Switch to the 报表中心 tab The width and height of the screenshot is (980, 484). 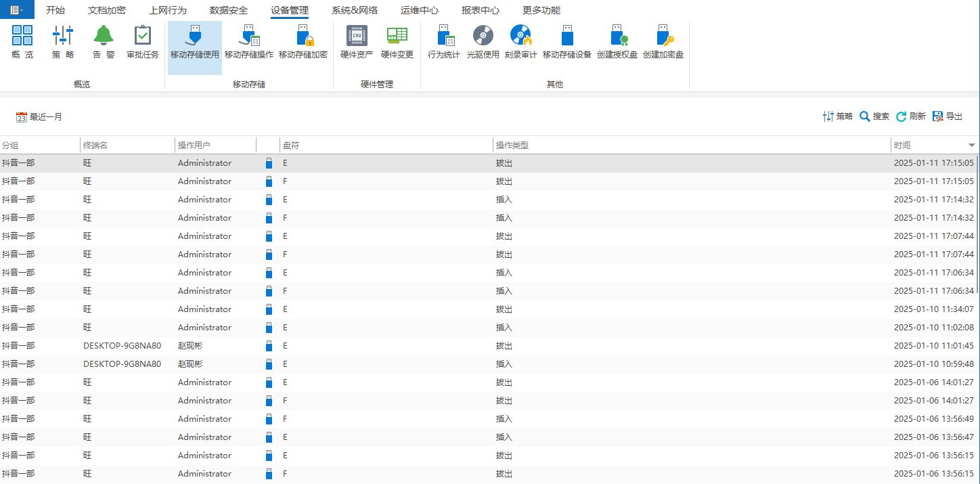tap(481, 10)
